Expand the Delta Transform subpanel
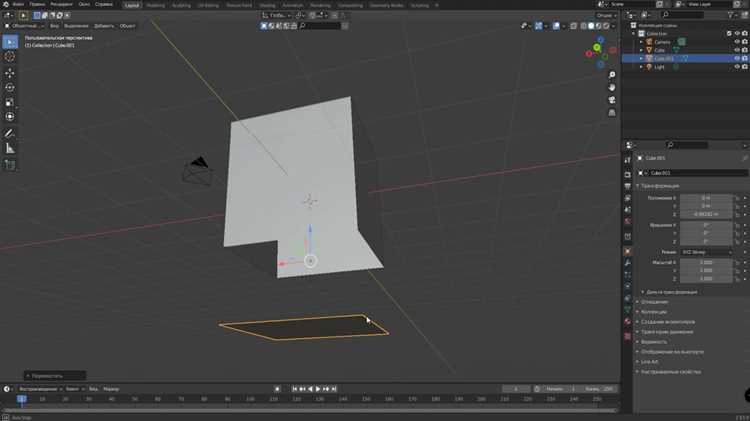The width and height of the screenshot is (750, 421). click(x=671, y=292)
